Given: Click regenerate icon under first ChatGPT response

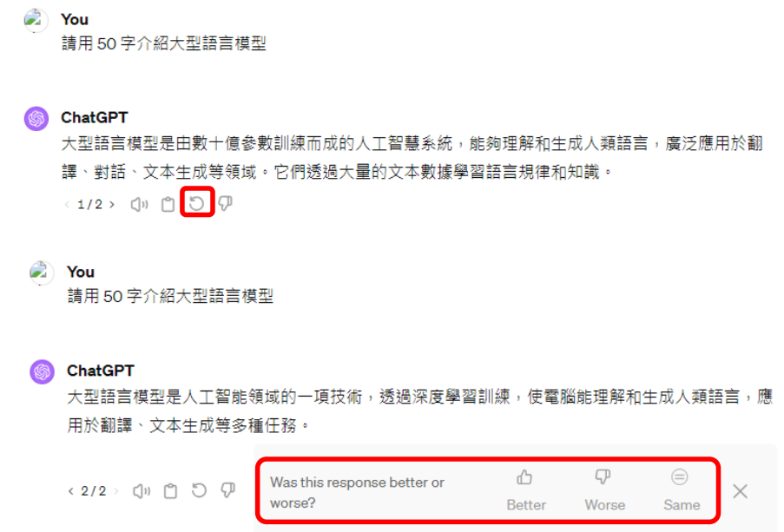Looking at the screenshot, I should pyautogui.click(x=197, y=203).
